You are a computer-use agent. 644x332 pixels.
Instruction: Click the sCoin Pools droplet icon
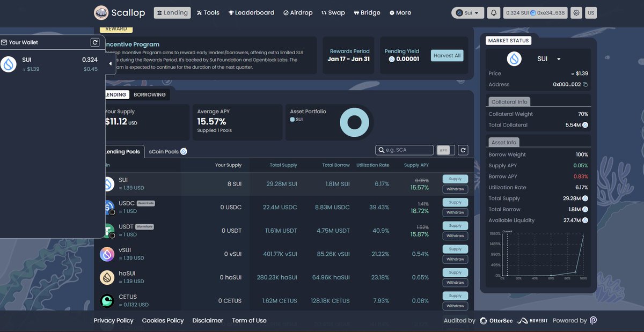[184, 151]
